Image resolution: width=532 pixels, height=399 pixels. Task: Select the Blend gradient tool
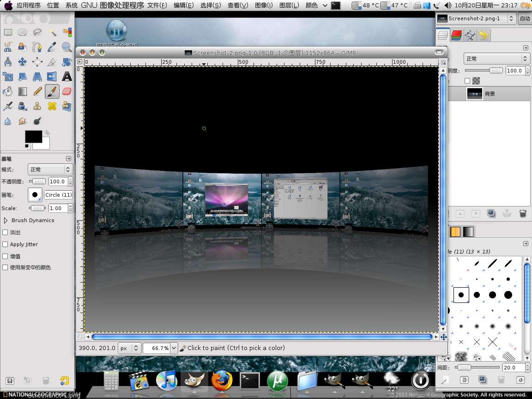tap(22, 91)
